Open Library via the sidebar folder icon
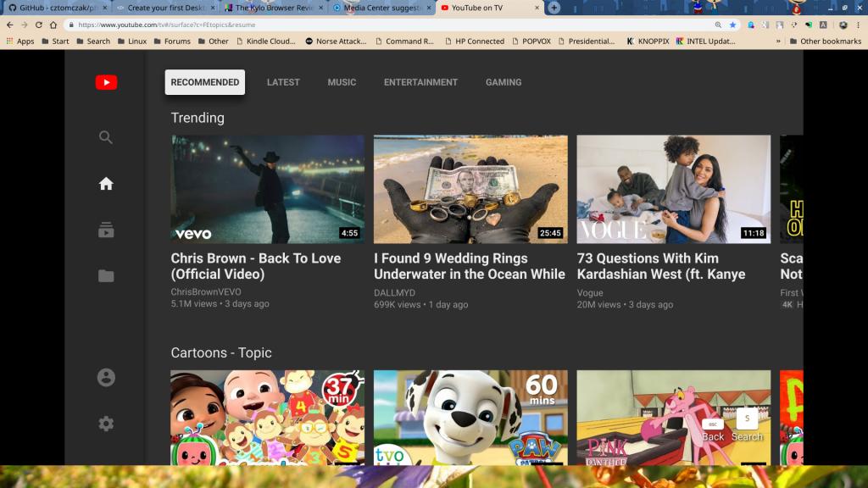The image size is (868, 488). point(106,276)
